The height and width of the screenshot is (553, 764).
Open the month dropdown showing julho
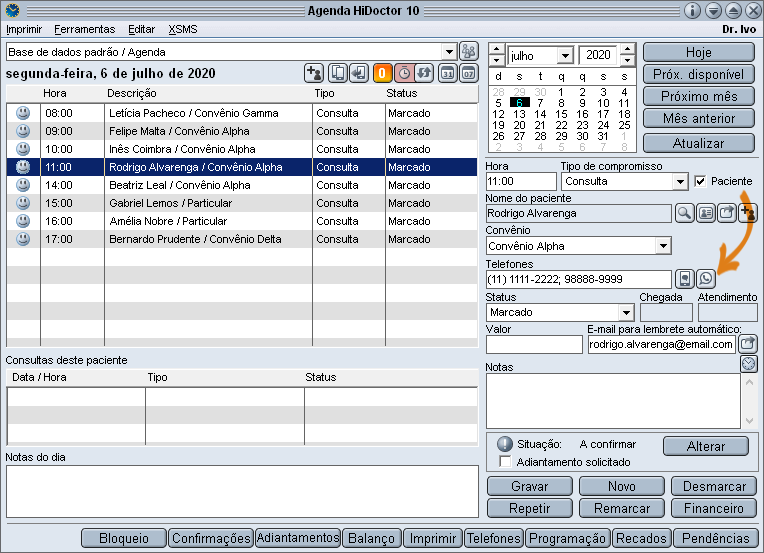coord(565,56)
